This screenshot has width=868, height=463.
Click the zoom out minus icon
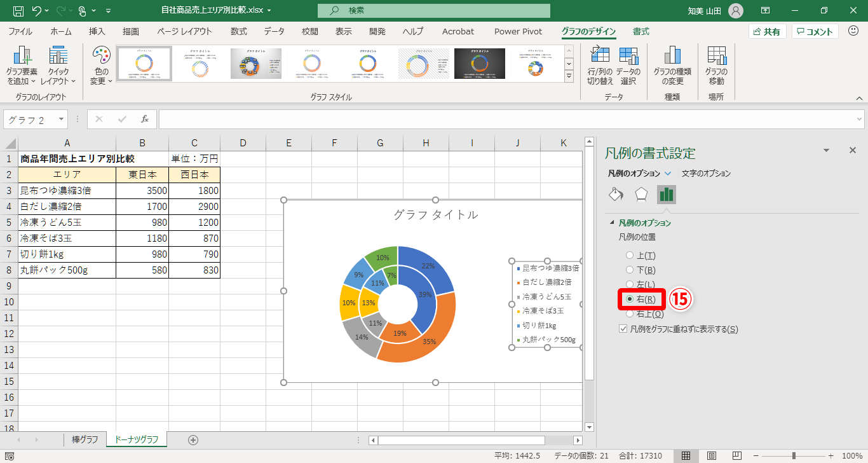pyautogui.click(x=756, y=456)
